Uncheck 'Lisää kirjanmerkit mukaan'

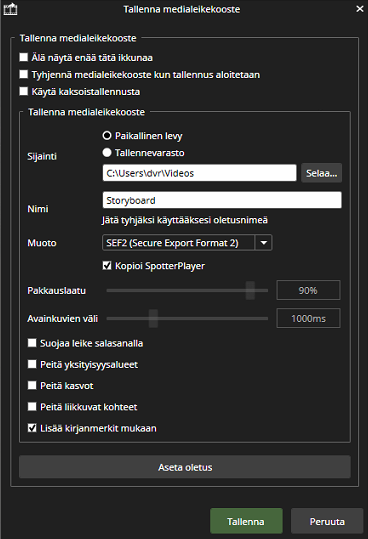point(32,428)
